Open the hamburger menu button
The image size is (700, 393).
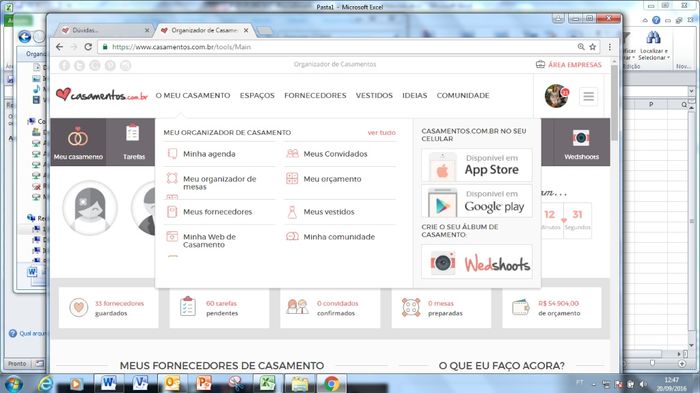tap(588, 96)
